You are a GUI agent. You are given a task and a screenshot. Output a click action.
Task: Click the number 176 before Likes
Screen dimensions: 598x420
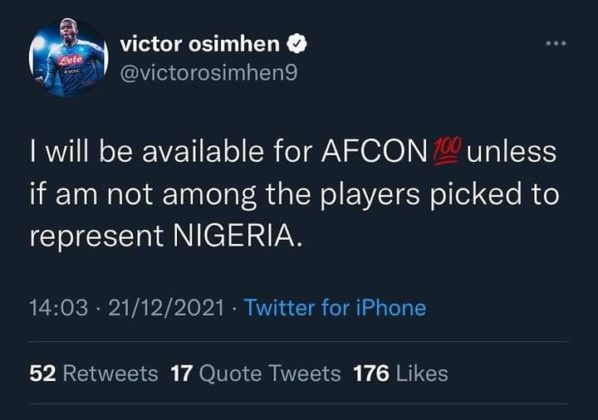pyautogui.click(x=371, y=373)
